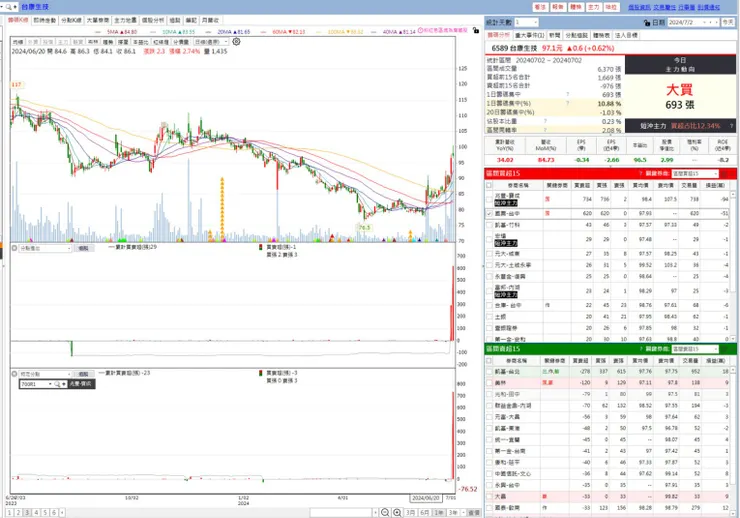The width and height of the screenshot is (740, 518).
Task: Click the help question mark in 區間買超15 header
Action: (x=640, y=174)
